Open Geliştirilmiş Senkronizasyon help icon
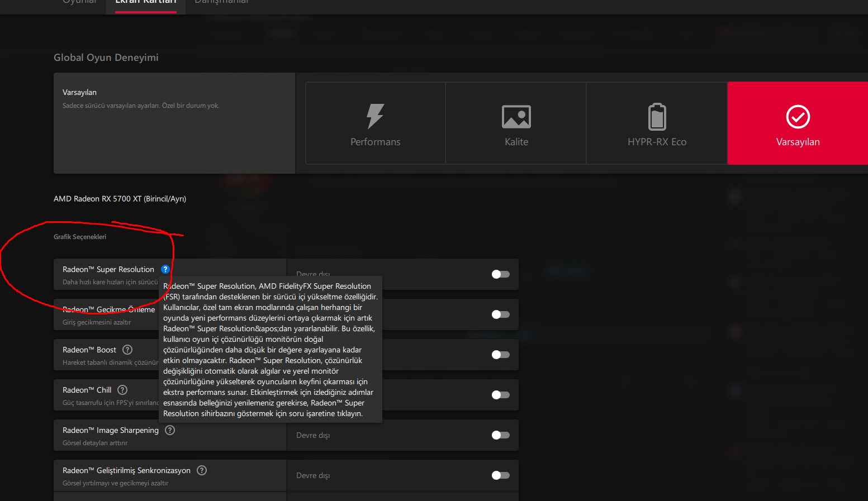The image size is (868, 501). (x=202, y=470)
